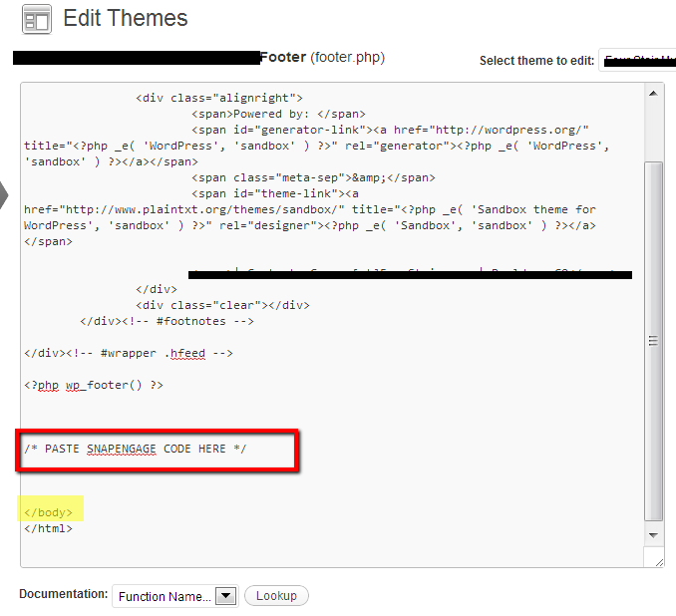Click the resize grip at editor corner
The height and width of the screenshot is (616, 676).
pos(657,561)
